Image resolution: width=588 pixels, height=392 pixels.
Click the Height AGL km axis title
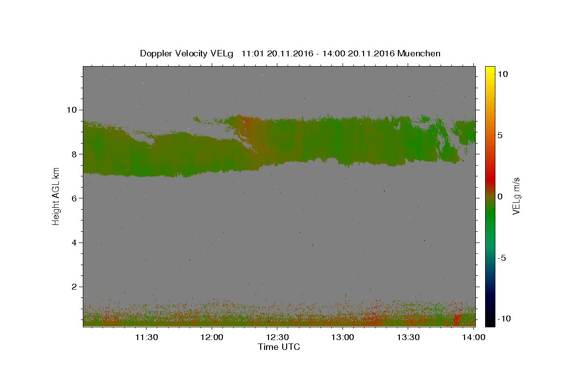pos(56,196)
